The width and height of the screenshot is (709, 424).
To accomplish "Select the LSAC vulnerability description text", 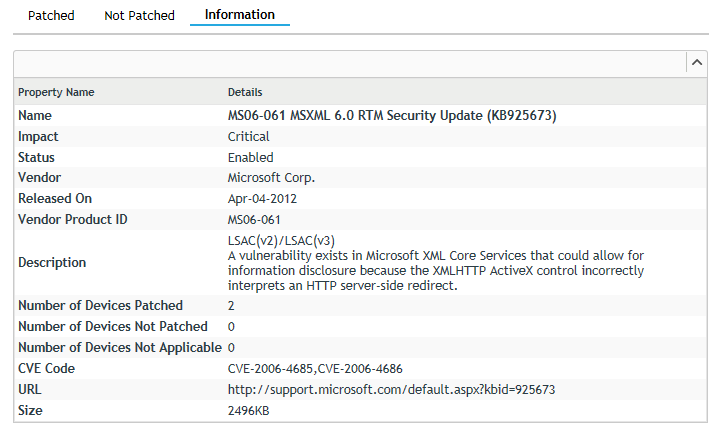I will [x=435, y=263].
